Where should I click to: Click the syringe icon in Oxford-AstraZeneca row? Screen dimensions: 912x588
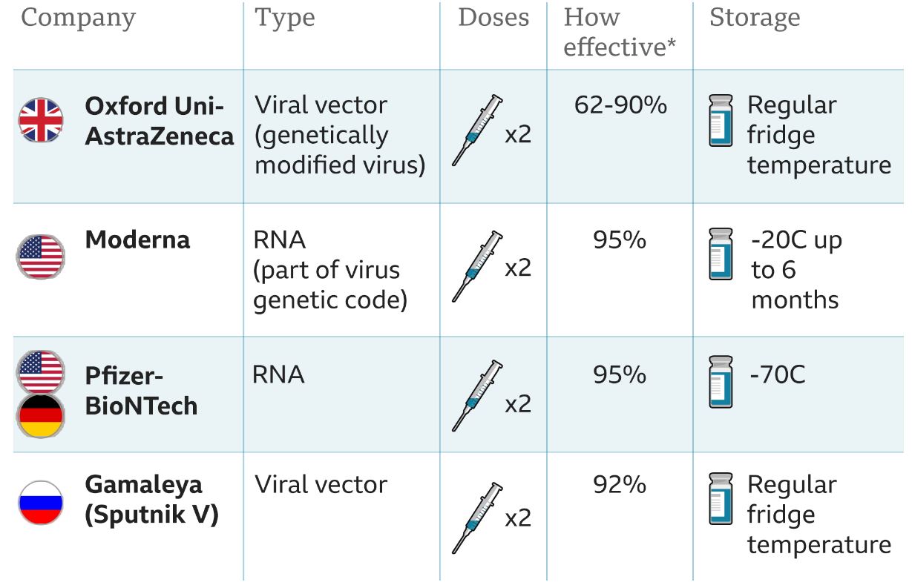476,130
